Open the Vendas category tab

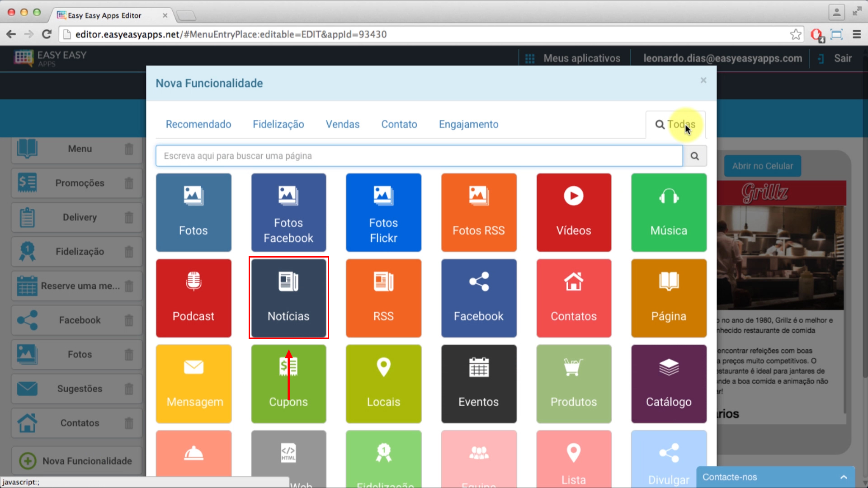click(343, 124)
